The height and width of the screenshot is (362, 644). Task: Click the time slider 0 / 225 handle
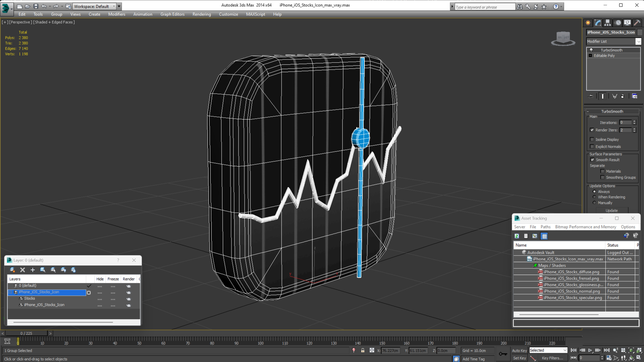26,333
